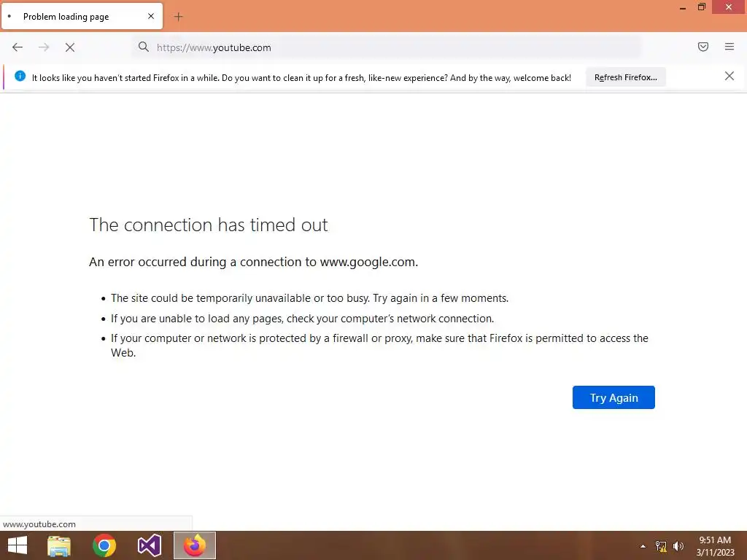747x560 pixels.
Task: Click the notification message about starting Firefox
Action: point(301,77)
